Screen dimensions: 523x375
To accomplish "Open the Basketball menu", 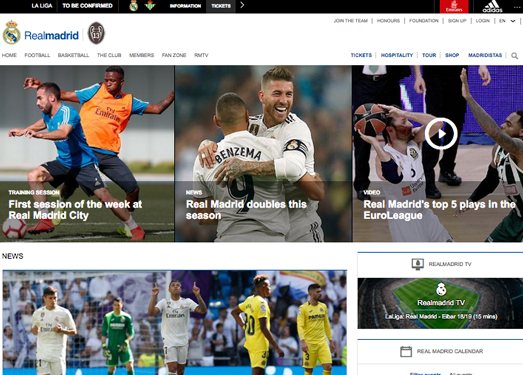I will (x=73, y=55).
